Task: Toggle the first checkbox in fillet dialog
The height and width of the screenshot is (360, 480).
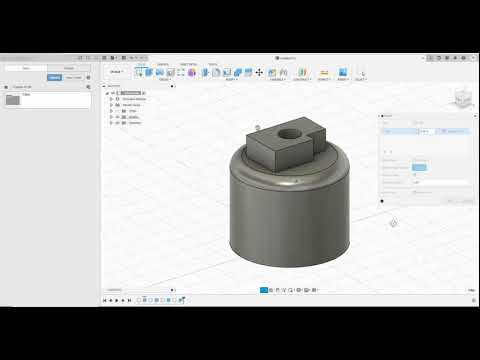Action: pyautogui.click(x=415, y=175)
